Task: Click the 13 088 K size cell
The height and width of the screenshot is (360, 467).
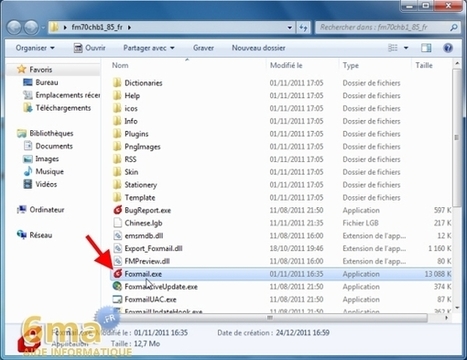Action: click(x=438, y=274)
